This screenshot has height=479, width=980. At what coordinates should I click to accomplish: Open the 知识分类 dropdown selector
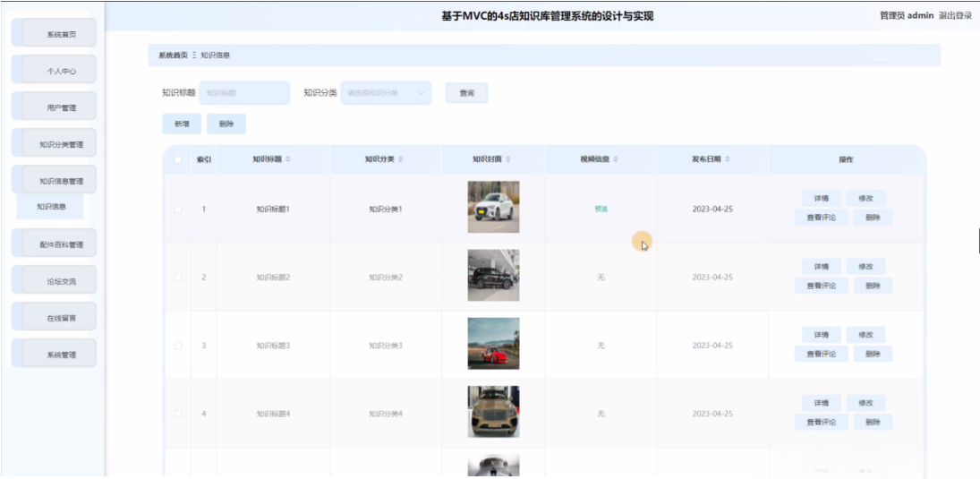pos(387,92)
